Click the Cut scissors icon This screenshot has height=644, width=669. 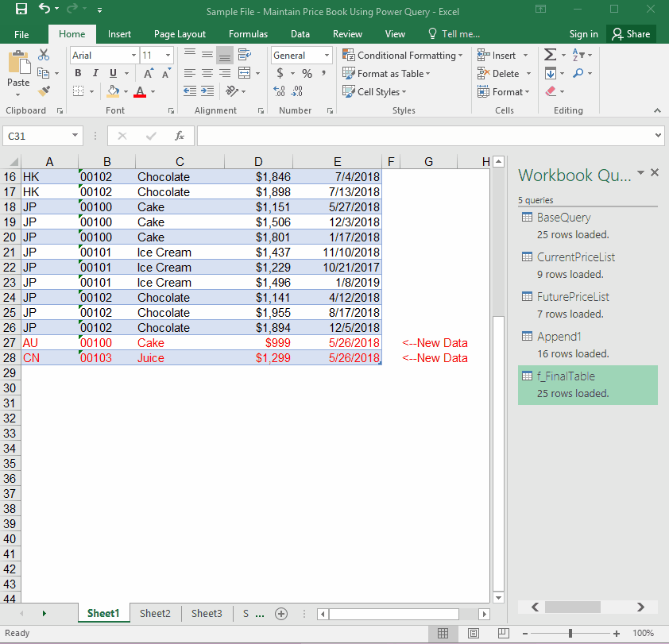click(x=44, y=55)
